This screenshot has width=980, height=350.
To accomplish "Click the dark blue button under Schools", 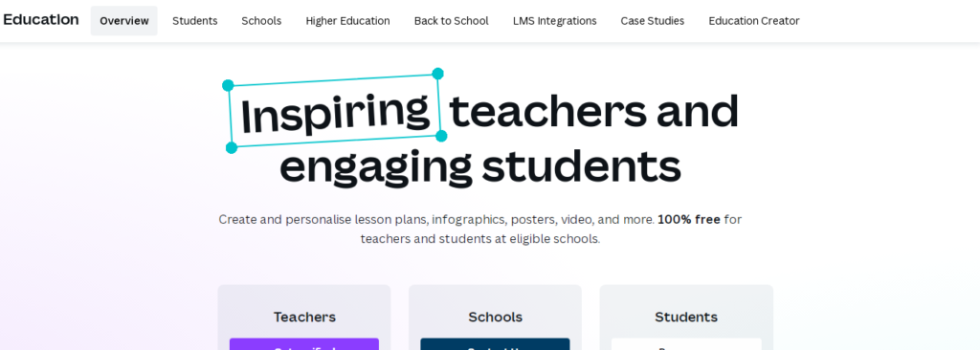I will click(x=495, y=344).
